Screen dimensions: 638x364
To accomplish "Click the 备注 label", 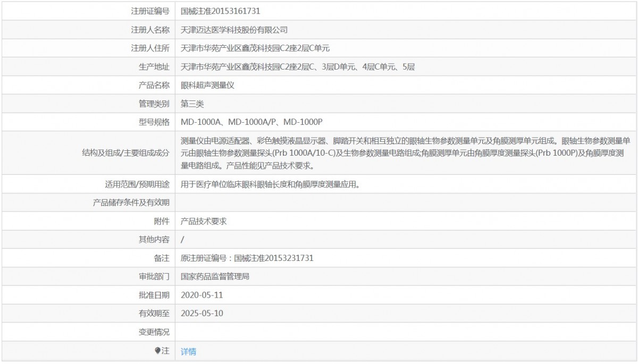I will click(162, 258).
